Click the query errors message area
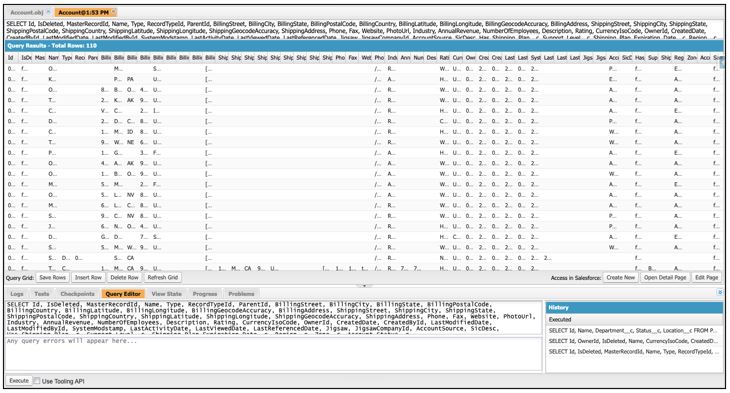 pyautogui.click(x=273, y=354)
